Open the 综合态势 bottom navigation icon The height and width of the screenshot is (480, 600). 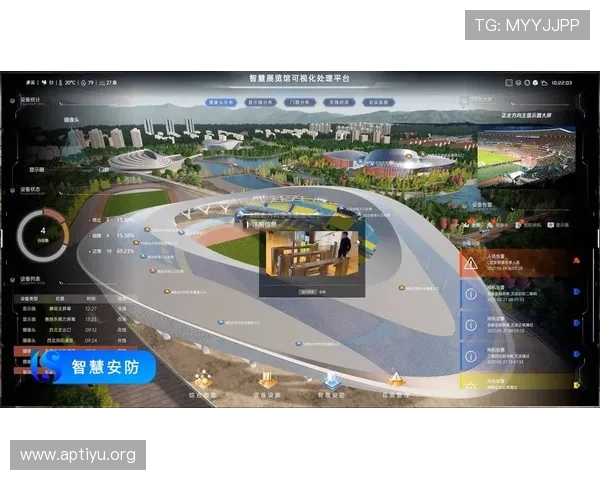pyautogui.click(x=203, y=380)
